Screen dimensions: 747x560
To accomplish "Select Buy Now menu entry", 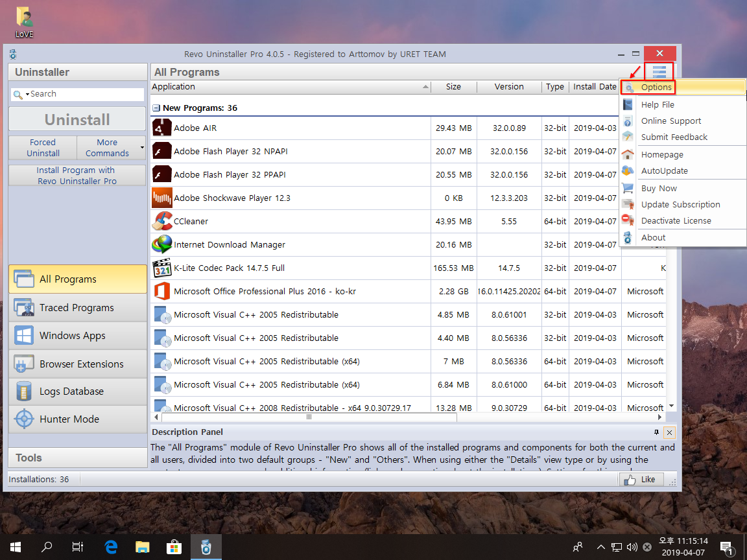I will [x=683, y=188].
